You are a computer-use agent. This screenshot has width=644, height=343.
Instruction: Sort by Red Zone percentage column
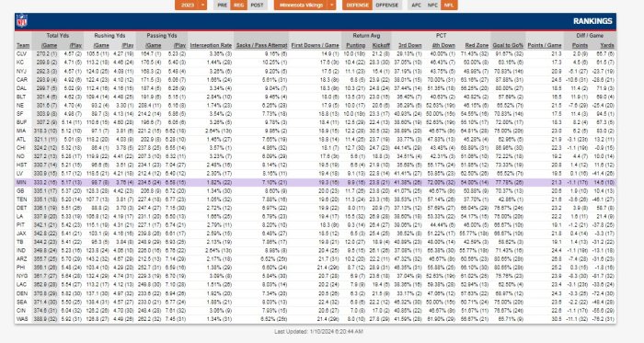tap(477, 45)
